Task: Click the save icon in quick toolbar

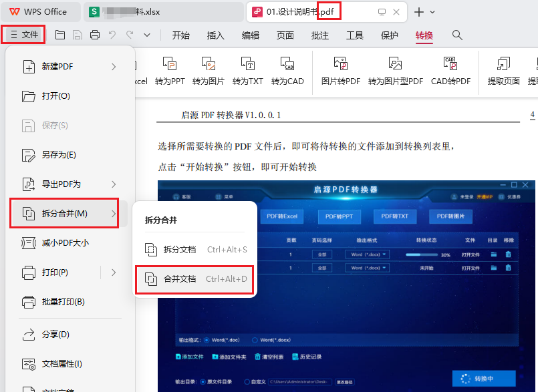Action: (x=78, y=35)
